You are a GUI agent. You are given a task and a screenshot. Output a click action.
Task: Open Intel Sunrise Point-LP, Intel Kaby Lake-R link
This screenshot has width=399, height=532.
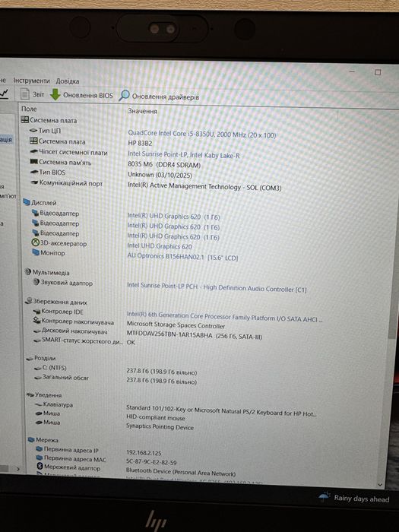[x=184, y=155]
